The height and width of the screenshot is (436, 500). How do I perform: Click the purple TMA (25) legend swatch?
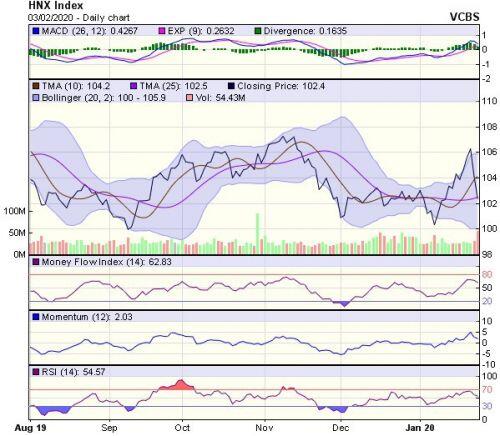pos(133,86)
